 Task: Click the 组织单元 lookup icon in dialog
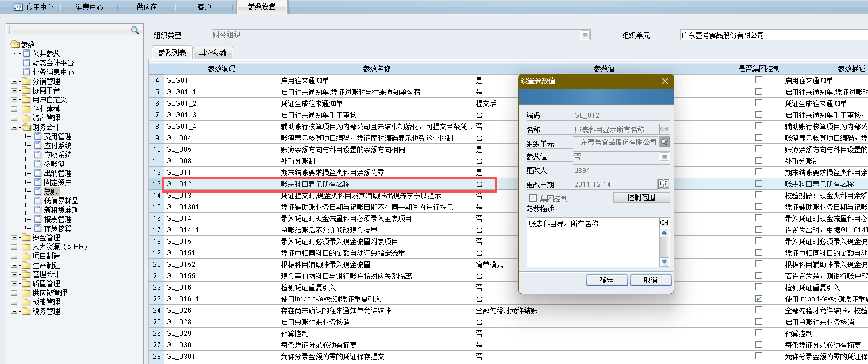[x=665, y=142]
